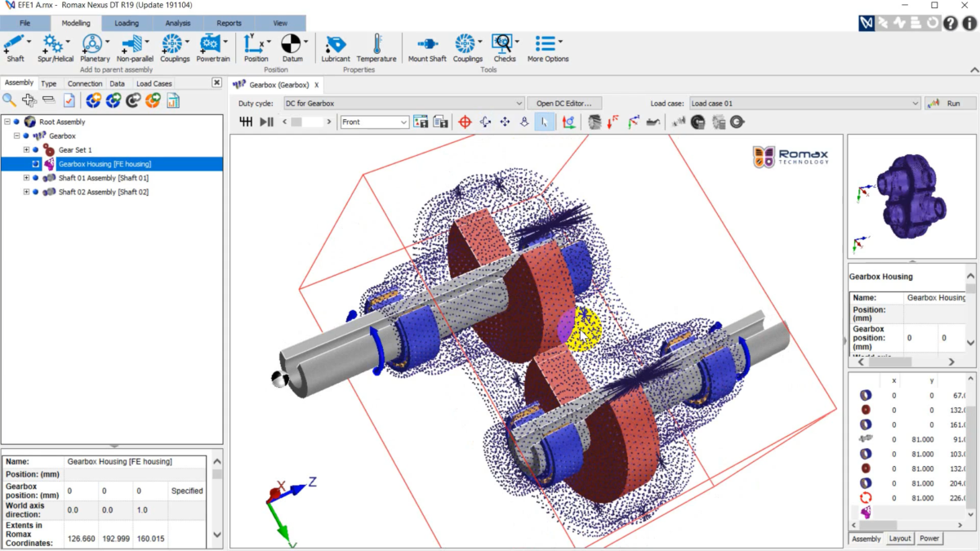The image size is (980, 551).
Task: Select Gearbox Housing [FE housing] tree item
Action: click(105, 164)
